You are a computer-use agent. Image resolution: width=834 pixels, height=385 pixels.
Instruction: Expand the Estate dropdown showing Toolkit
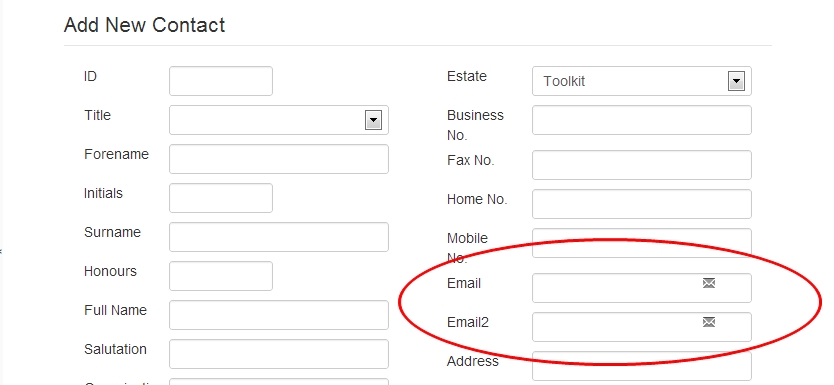pyautogui.click(x=736, y=81)
